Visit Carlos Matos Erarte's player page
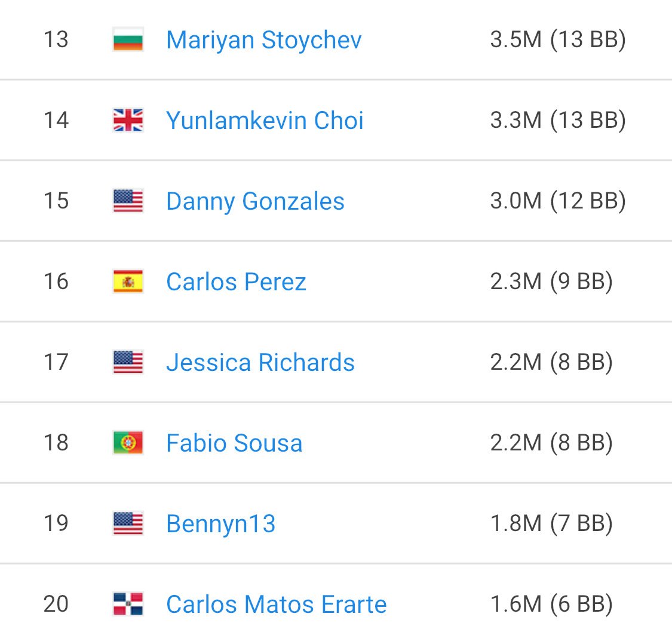This screenshot has width=672, height=635. pyautogui.click(x=276, y=605)
